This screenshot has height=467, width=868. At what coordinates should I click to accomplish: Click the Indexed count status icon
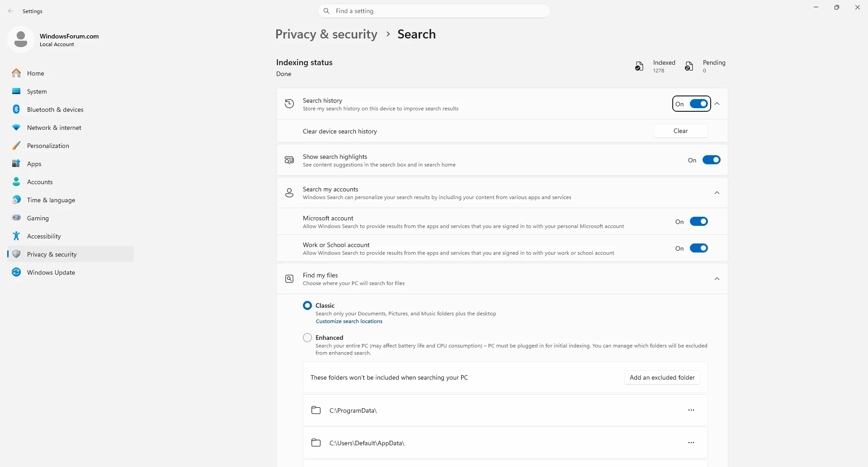[639, 67]
